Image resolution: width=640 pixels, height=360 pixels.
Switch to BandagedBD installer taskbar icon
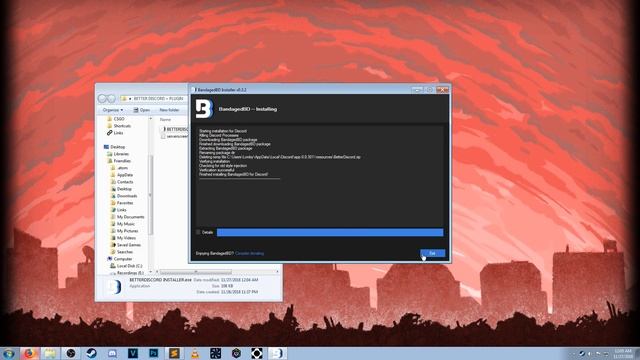[278, 353]
